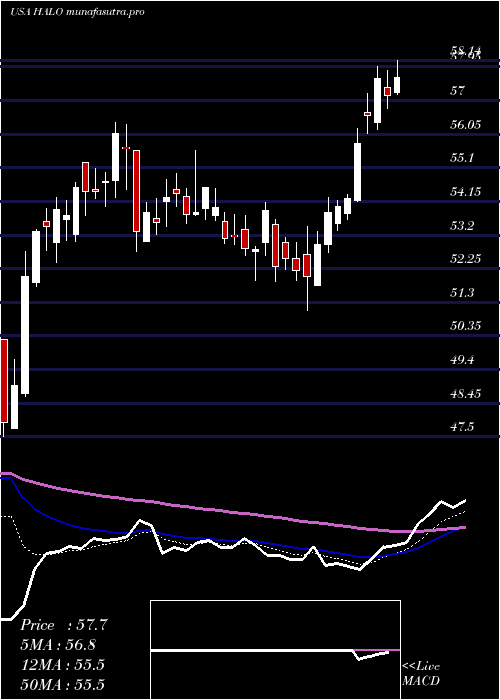Click the large red candle at chart's left edge
The image size is (500, 700).
point(4,381)
